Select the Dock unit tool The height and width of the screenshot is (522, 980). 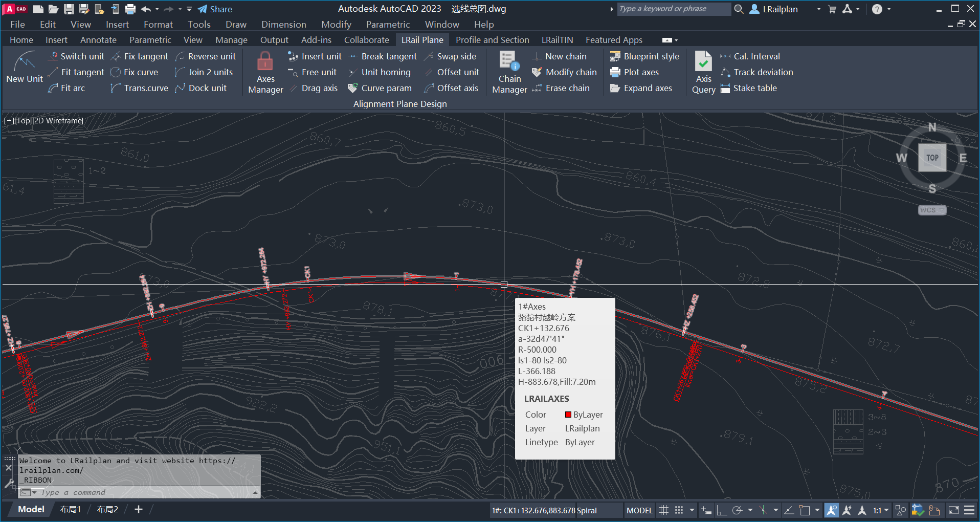pyautogui.click(x=201, y=88)
